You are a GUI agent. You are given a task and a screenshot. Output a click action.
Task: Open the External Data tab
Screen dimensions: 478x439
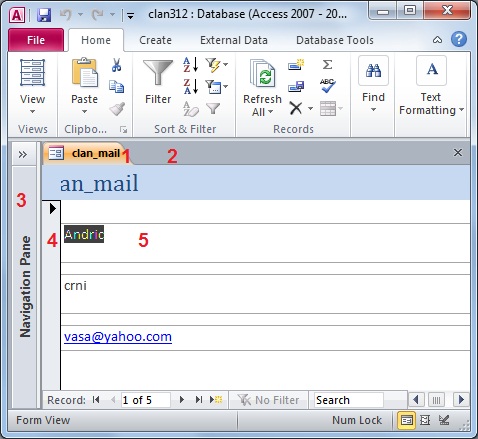coord(234,40)
